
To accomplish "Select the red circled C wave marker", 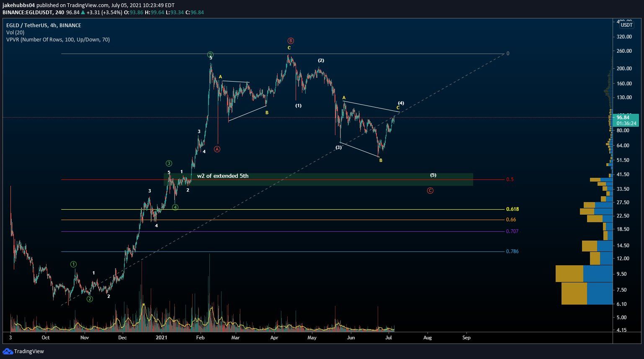I will click(x=430, y=191).
